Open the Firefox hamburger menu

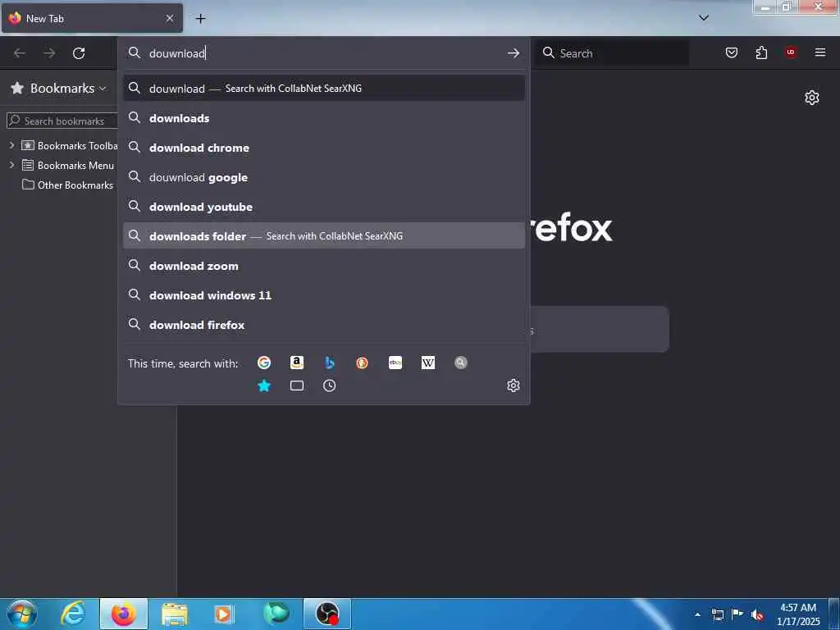[820, 52]
